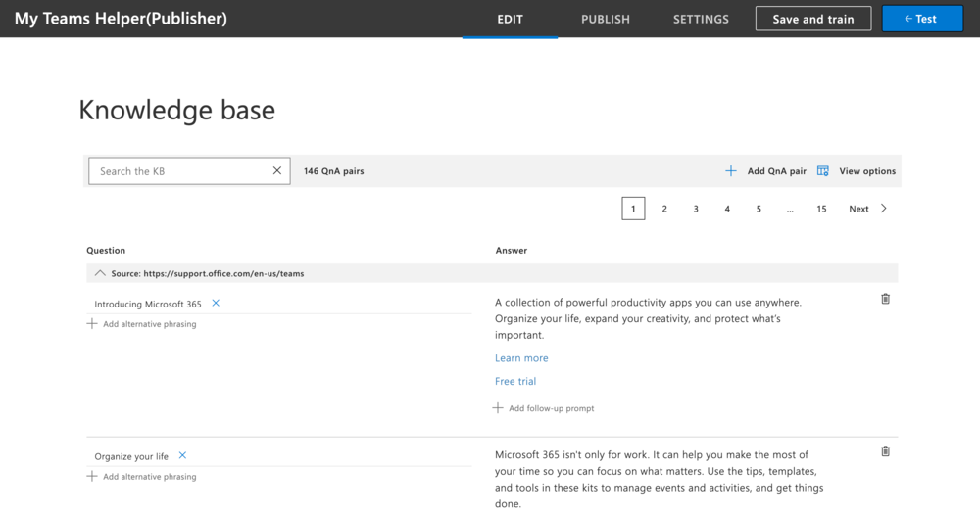Click answer text starting 'Microsoft 365 isn't only'
980x519 pixels.
(660, 479)
